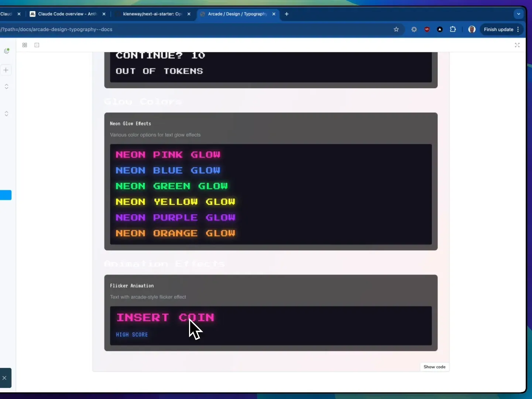This screenshot has width=532, height=399.
Task: Click the Finish update button
Action: point(501,29)
